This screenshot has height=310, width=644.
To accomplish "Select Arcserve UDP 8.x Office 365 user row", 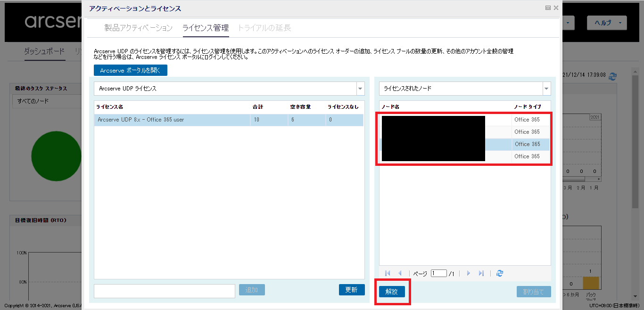I will (x=229, y=120).
